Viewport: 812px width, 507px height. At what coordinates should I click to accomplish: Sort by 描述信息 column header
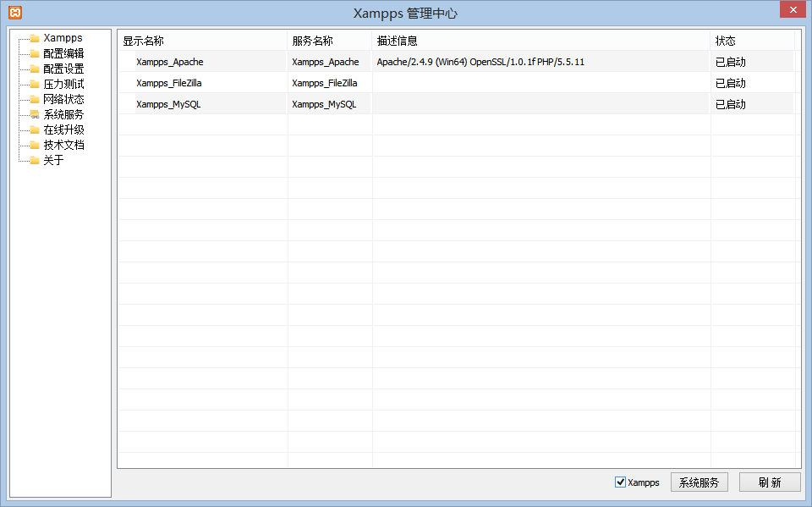(540, 41)
